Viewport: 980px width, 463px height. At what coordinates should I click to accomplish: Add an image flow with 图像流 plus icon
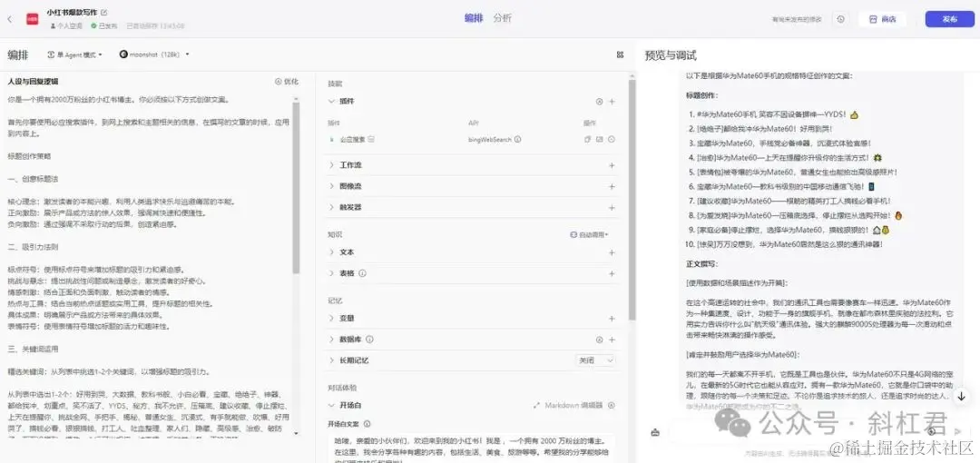[x=612, y=186]
